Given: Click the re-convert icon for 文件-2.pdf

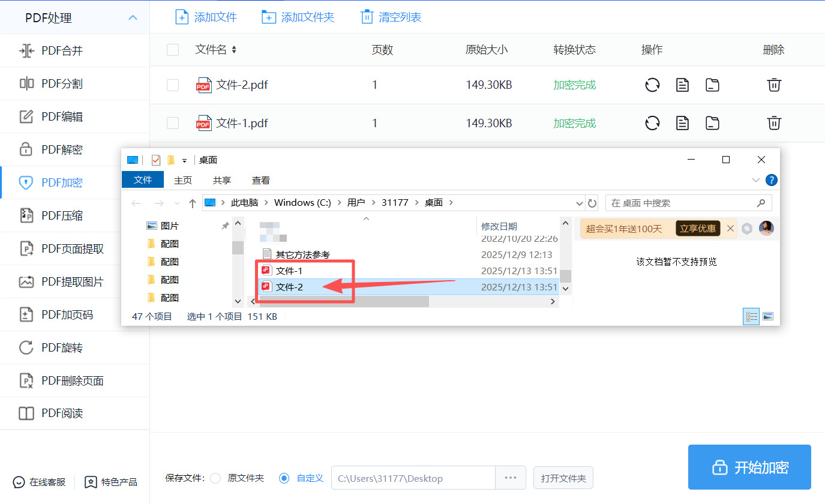Looking at the screenshot, I should pos(652,85).
